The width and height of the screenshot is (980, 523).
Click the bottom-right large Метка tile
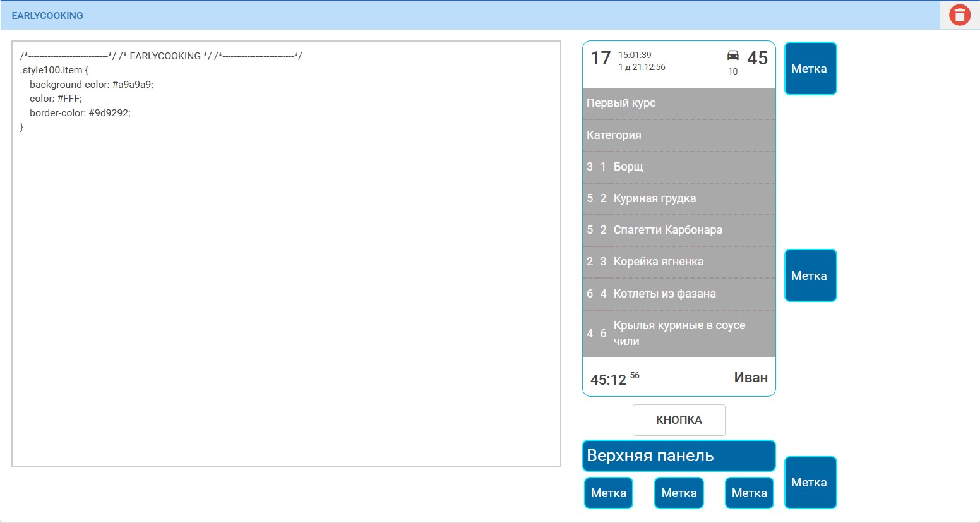(810, 483)
